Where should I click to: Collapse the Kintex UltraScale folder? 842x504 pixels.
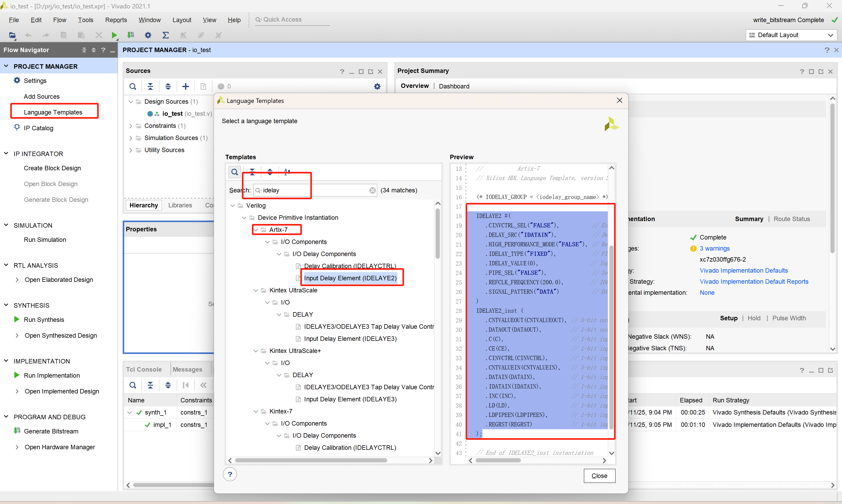click(256, 290)
